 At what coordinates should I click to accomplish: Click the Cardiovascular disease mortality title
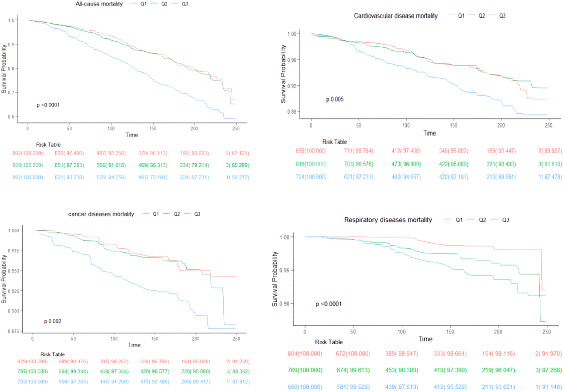pos(396,16)
